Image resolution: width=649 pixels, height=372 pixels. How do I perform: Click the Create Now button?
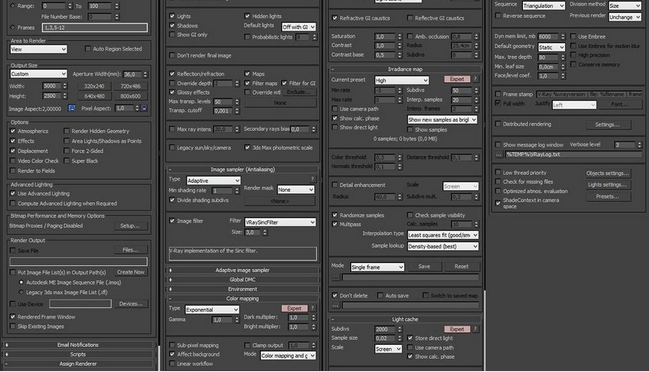tap(130, 272)
